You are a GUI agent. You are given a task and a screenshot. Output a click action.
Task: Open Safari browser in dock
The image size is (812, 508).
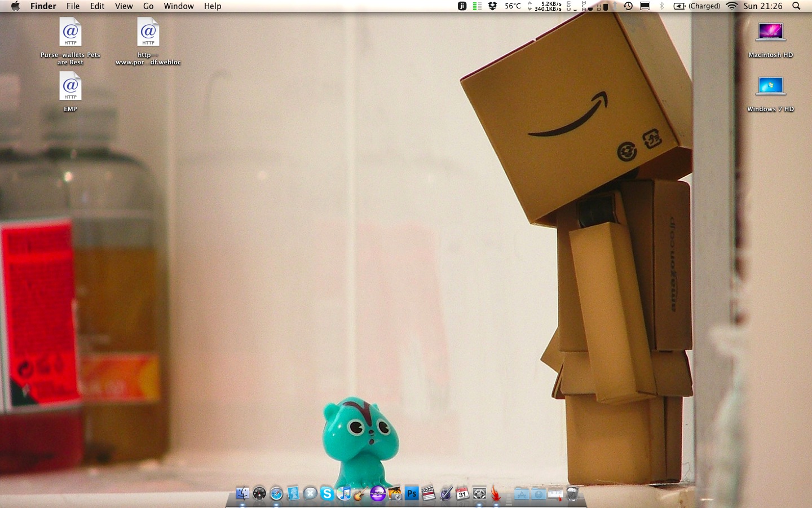(x=276, y=494)
